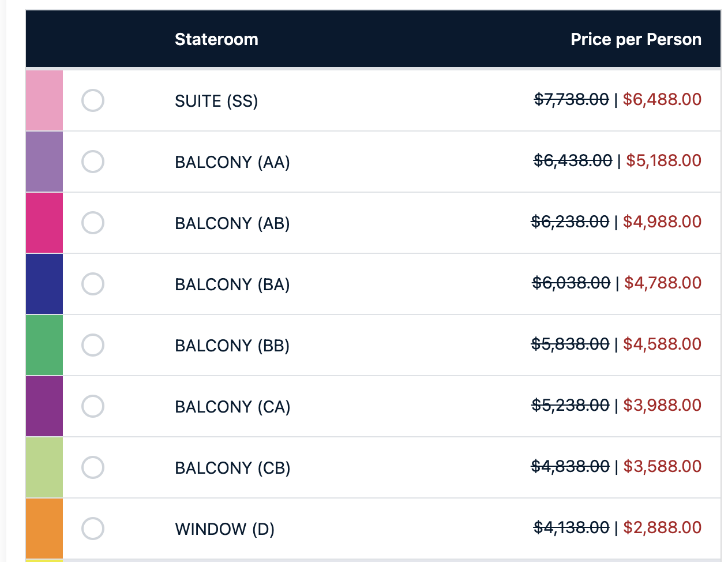The image size is (728, 562).
Task: Pick the BALCONY (BA) radio button
Action: 93,284
